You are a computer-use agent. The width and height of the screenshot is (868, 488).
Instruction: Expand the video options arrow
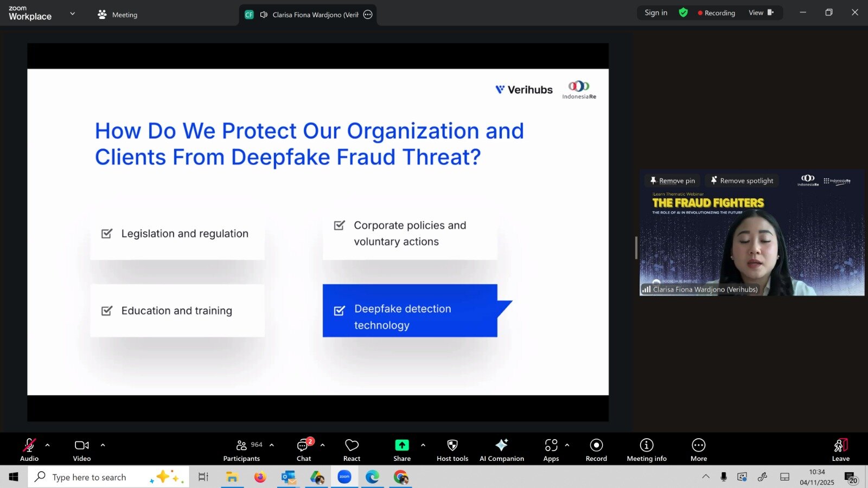tap(103, 445)
